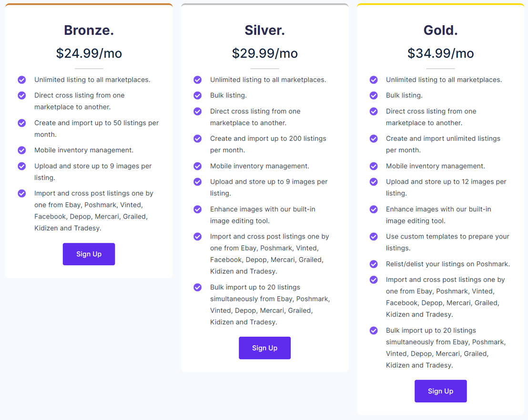Image resolution: width=528 pixels, height=420 pixels.
Task: Select the Silver plan heading
Action: pos(264,30)
